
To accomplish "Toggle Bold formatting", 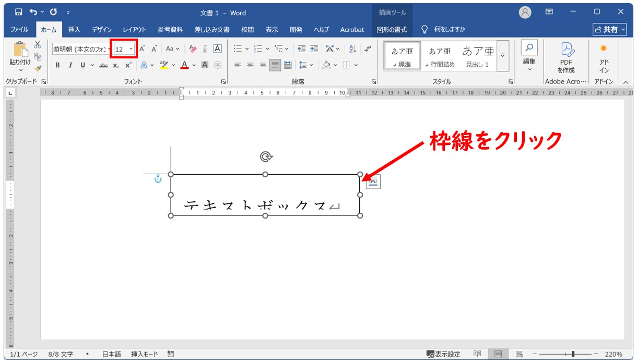I will pos(57,65).
